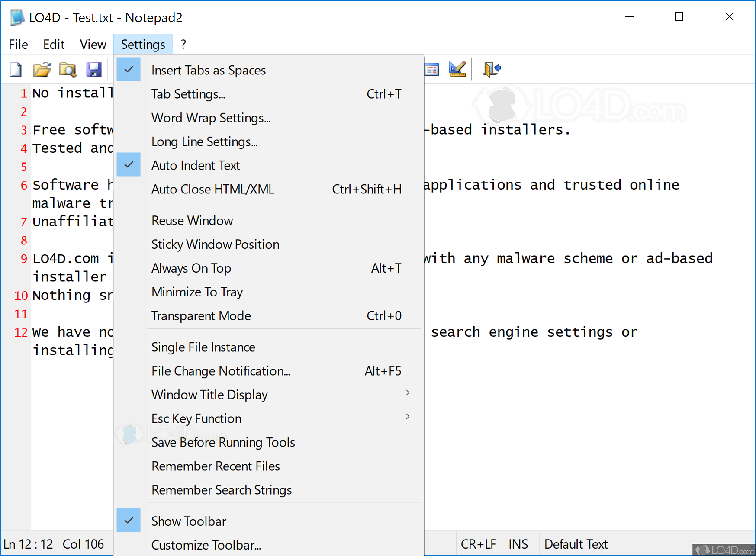This screenshot has width=756, height=556.
Task: Toggle Insert Tabs as Spaces option
Action: click(269, 70)
